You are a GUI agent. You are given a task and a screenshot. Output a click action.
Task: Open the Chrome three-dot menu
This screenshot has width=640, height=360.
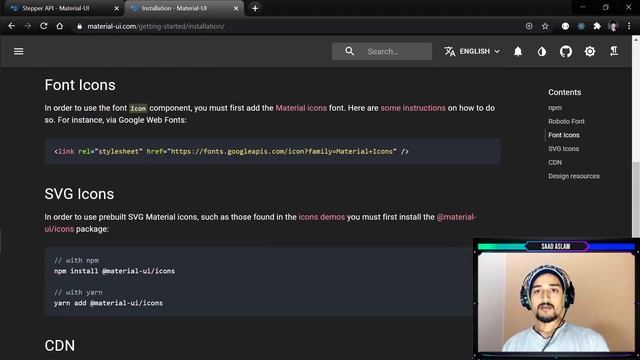click(629, 26)
